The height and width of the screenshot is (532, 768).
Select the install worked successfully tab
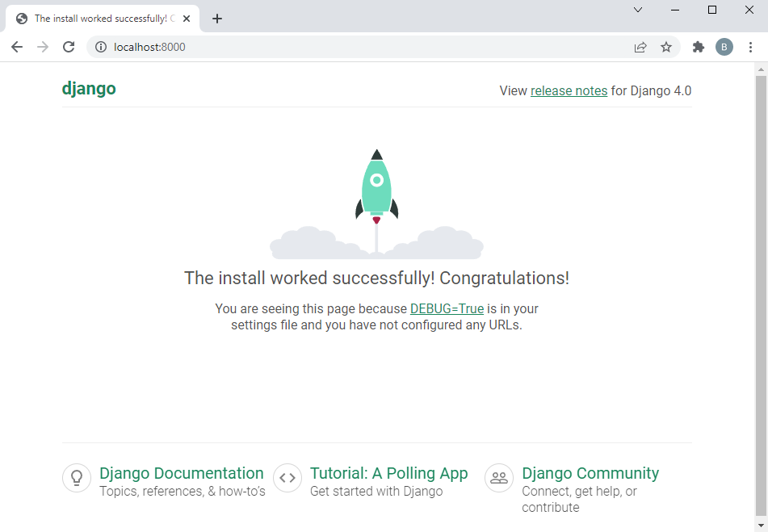pyautogui.click(x=97, y=19)
